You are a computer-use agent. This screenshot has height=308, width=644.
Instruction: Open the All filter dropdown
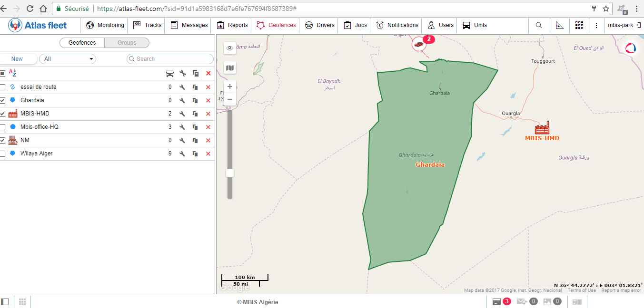(68, 59)
